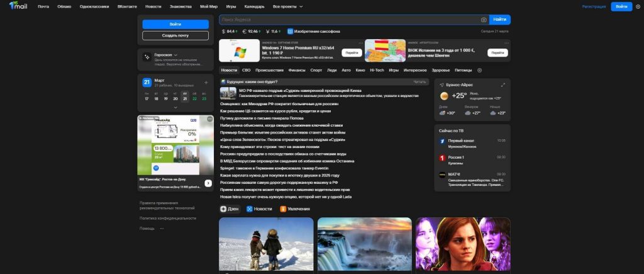Open Одноклассники in the top navigation
This screenshot has width=644, height=274.
click(x=94, y=6)
